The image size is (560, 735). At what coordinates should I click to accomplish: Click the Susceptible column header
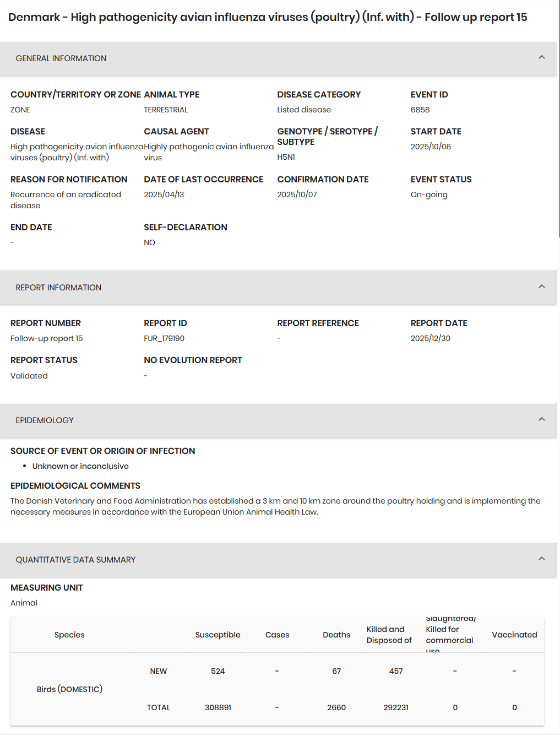[x=218, y=635]
